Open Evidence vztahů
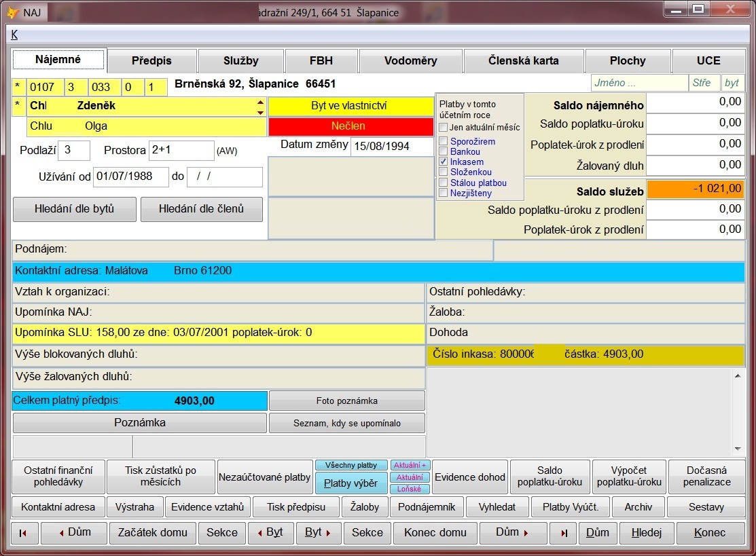Screen dimensions: 756x556 208,507
